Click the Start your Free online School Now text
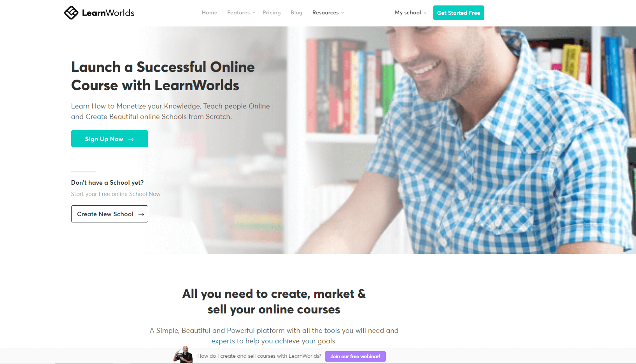Viewport: 636px width, 364px height. pyautogui.click(x=116, y=194)
